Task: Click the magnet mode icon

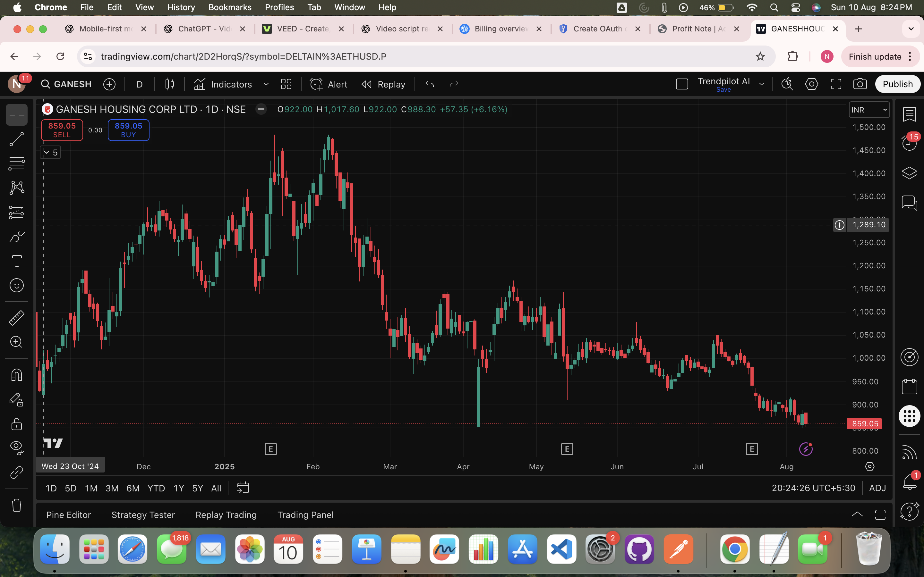Action: 16,375
